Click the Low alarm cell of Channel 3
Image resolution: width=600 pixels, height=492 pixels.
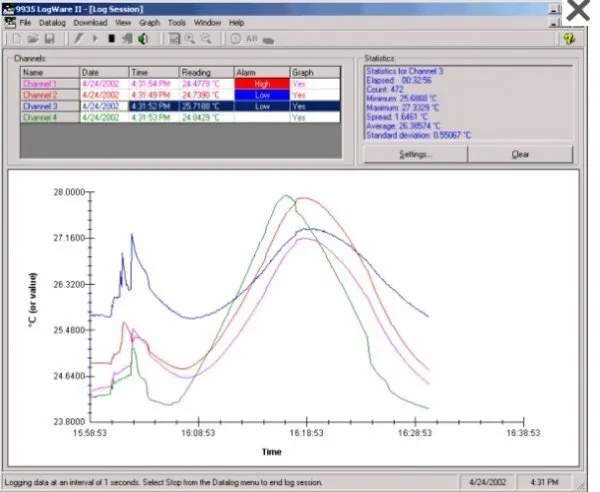[x=262, y=106]
